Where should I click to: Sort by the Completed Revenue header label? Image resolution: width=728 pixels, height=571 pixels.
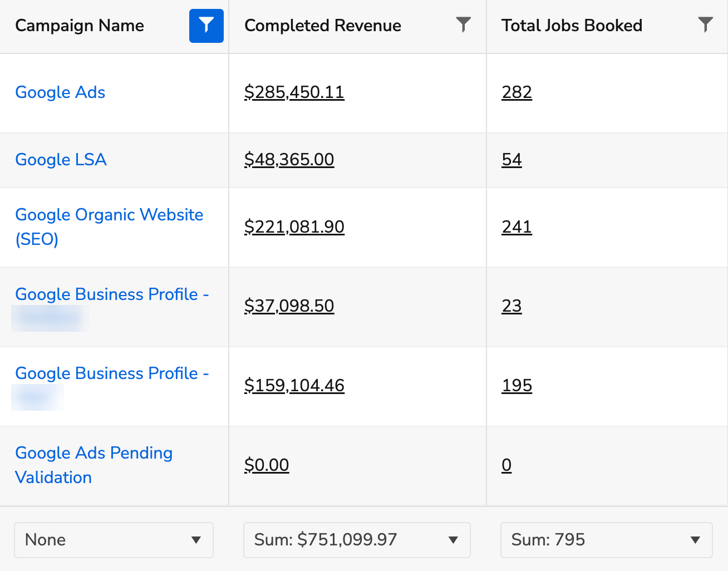323,26
